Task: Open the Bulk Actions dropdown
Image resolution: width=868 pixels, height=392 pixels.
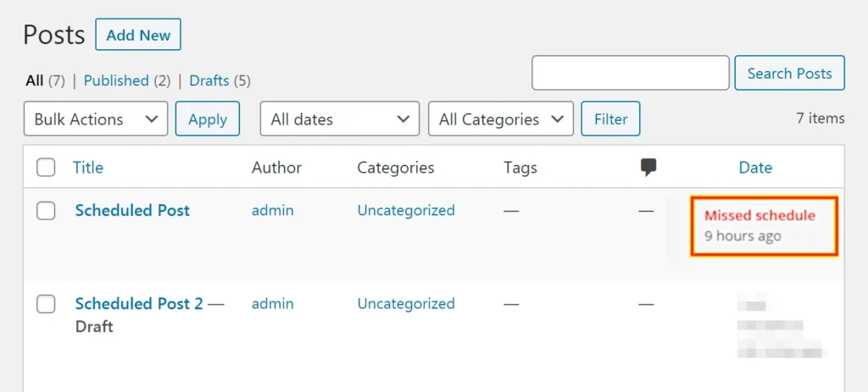Action: pyautogui.click(x=96, y=119)
